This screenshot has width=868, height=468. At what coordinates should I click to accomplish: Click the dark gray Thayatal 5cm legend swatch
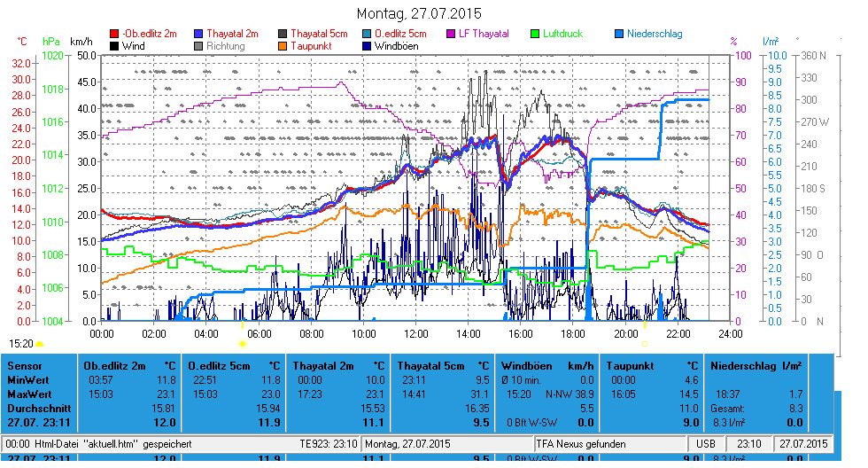pos(283,34)
